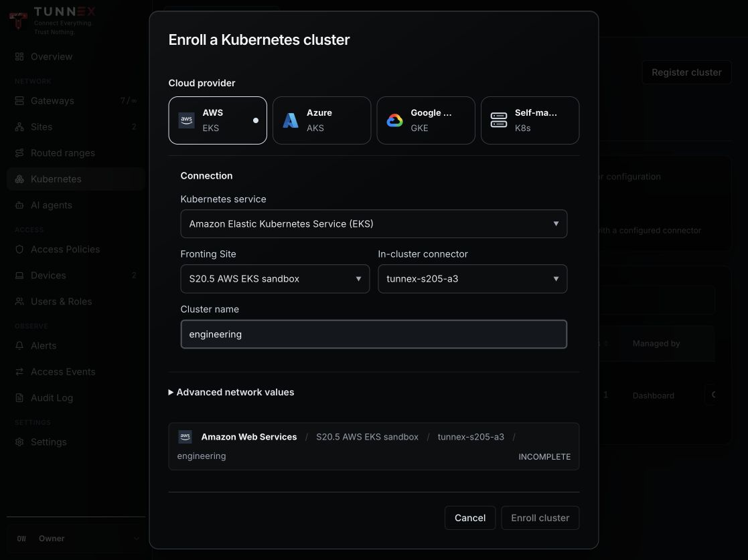The image size is (748, 560).
Task: Click the self-managed server stack icon
Action: (x=498, y=120)
